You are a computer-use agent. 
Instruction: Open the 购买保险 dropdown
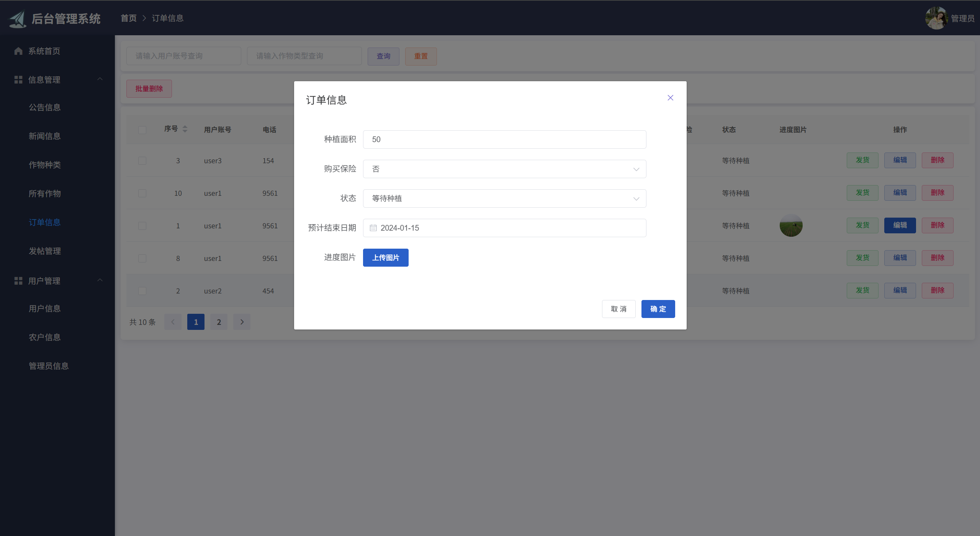click(x=504, y=169)
